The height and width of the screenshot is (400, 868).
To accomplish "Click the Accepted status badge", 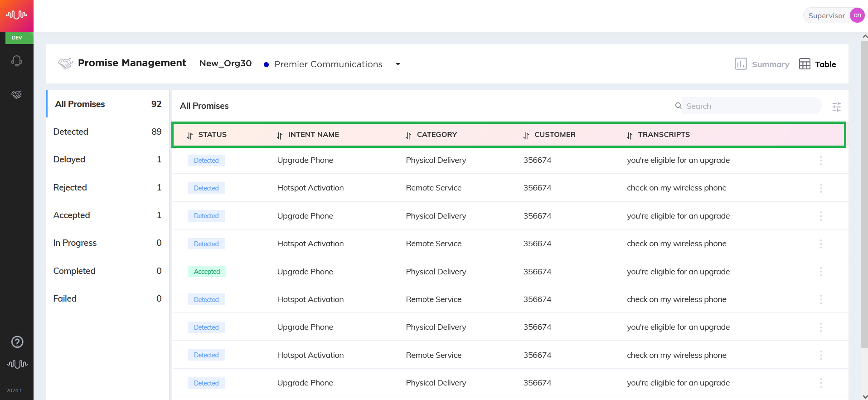I will (x=207, y=272).
